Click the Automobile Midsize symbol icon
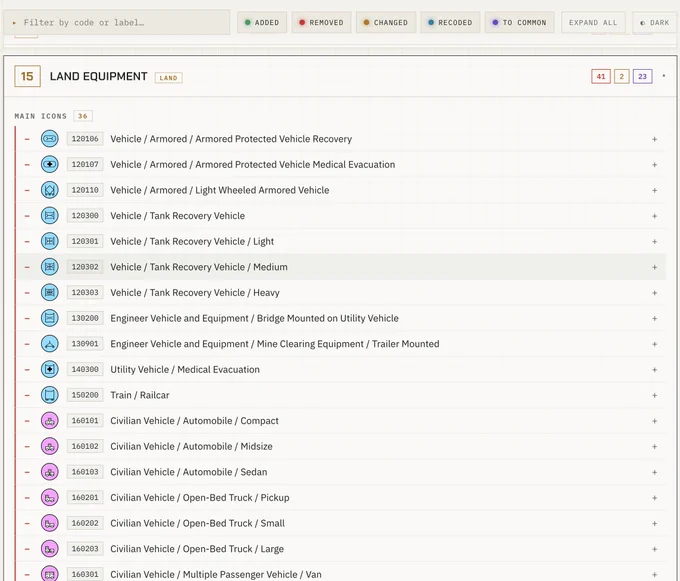 (x=49, y=446)
